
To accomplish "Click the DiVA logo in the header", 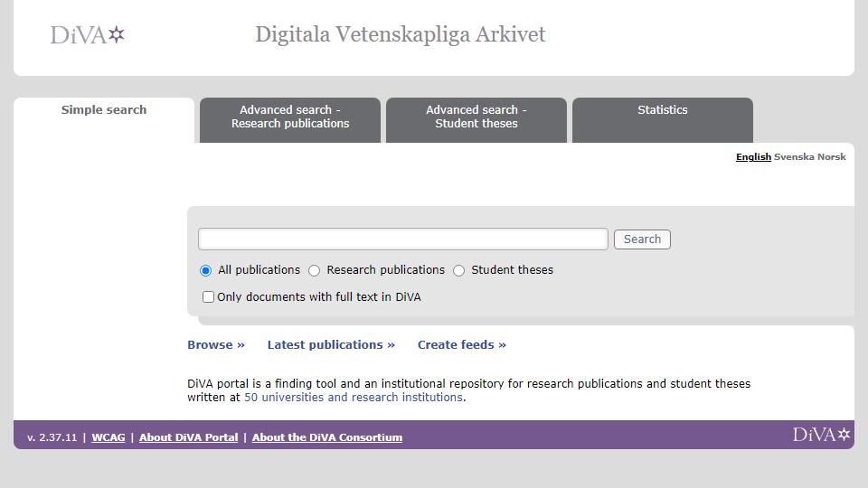I will pyautogui.click(x=88, y=35).
